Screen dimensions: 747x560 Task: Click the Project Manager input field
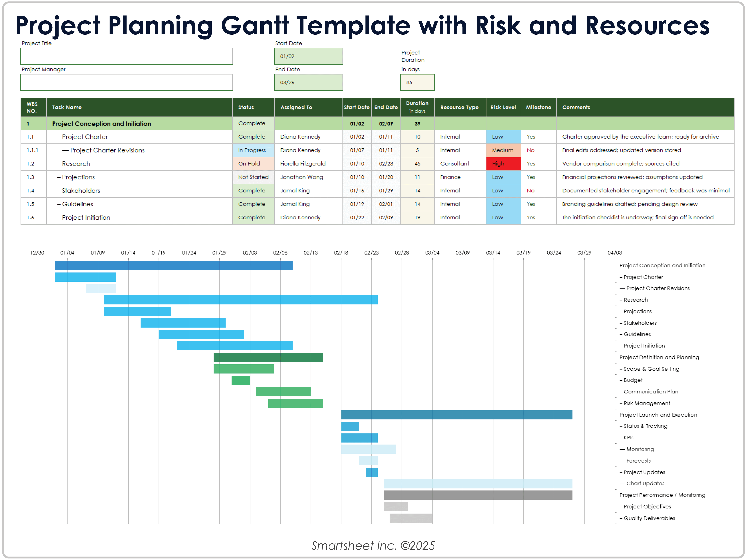(126, 82)
